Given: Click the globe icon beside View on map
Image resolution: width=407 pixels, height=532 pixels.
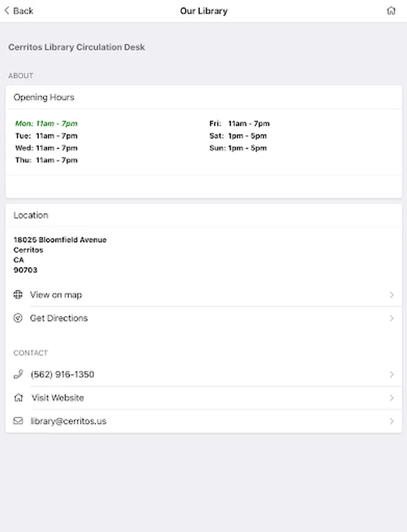Looking at the screenshot, I should pos(18,295).
